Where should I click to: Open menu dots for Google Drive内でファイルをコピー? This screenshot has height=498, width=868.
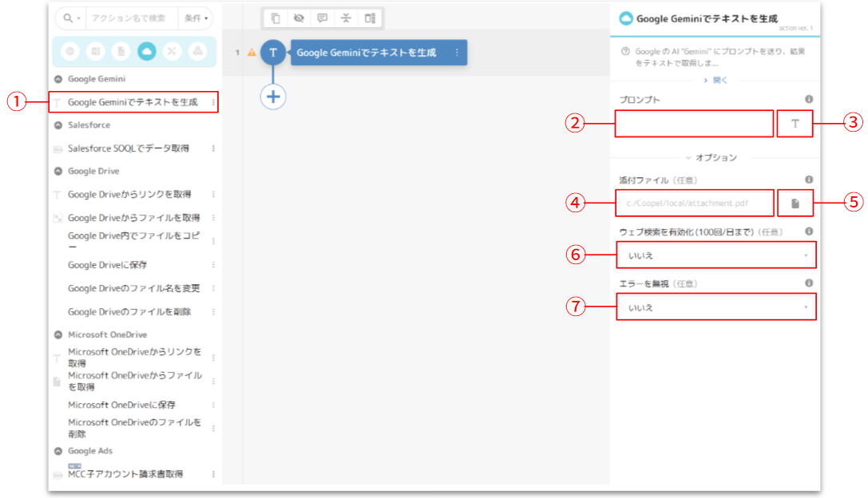(213, 241)
